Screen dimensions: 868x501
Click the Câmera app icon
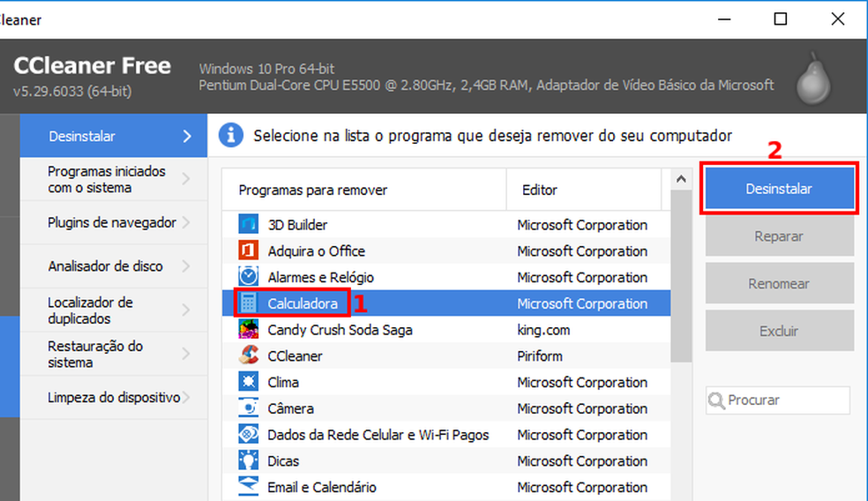click(248, 408)
